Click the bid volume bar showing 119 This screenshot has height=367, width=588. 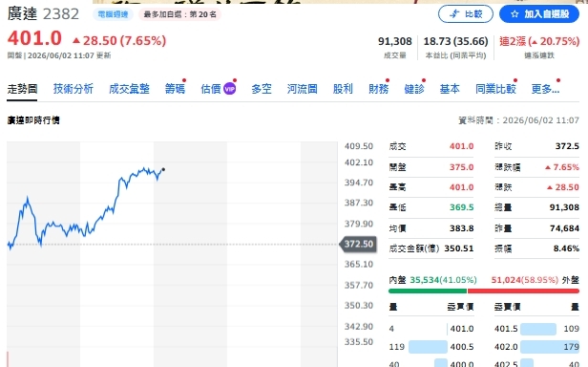coord(428,347)
